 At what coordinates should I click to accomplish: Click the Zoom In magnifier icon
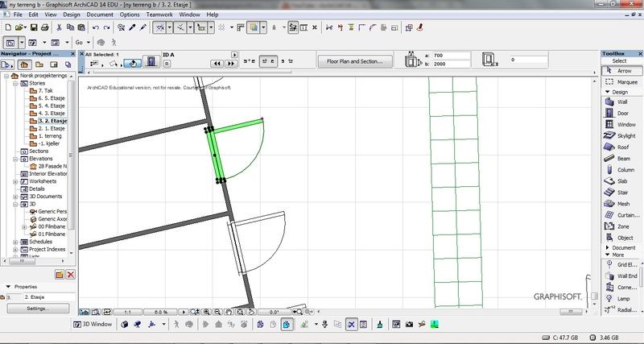tap(207, 312)
